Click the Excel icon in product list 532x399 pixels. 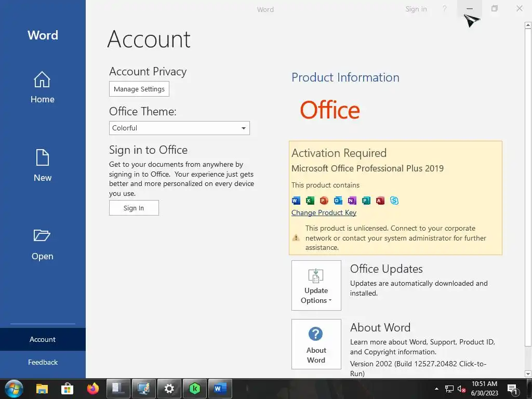[310, 201]
